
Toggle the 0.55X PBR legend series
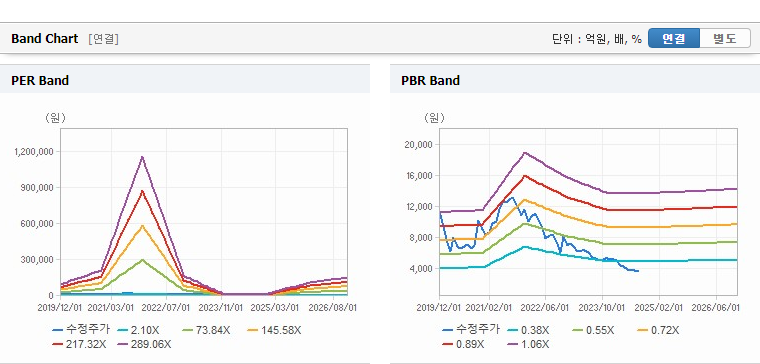593,330
